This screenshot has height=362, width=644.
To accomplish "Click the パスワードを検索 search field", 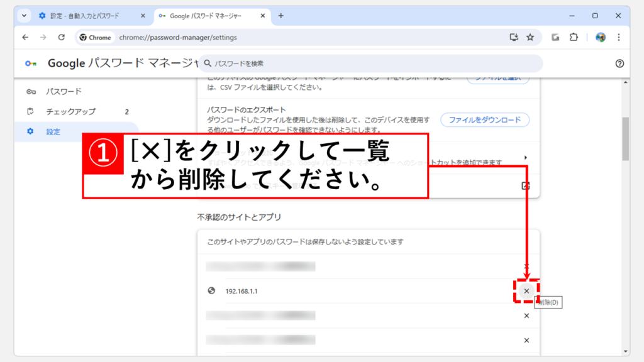I will (371, 63).
